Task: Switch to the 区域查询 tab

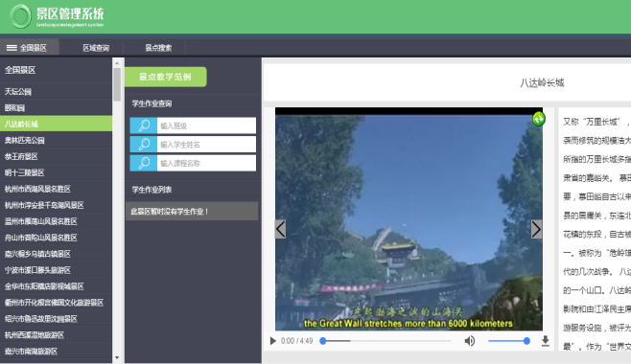Action: tap(96, 48)
